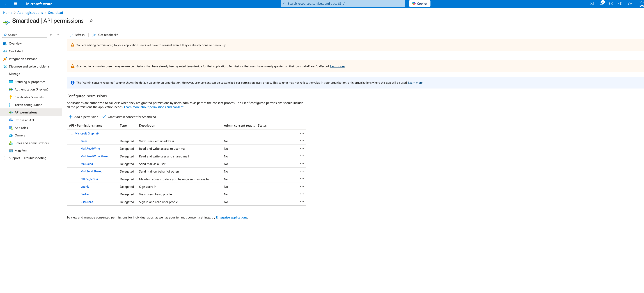
Task: Open ellipsis menu for User.Read row
Action: pyautogui.click(x=302, y=202)
